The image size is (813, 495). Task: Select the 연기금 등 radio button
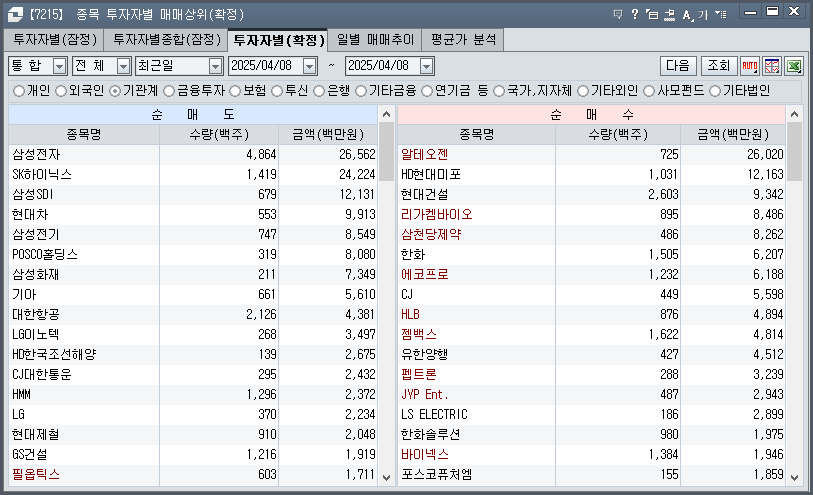[x=427, y=91]
